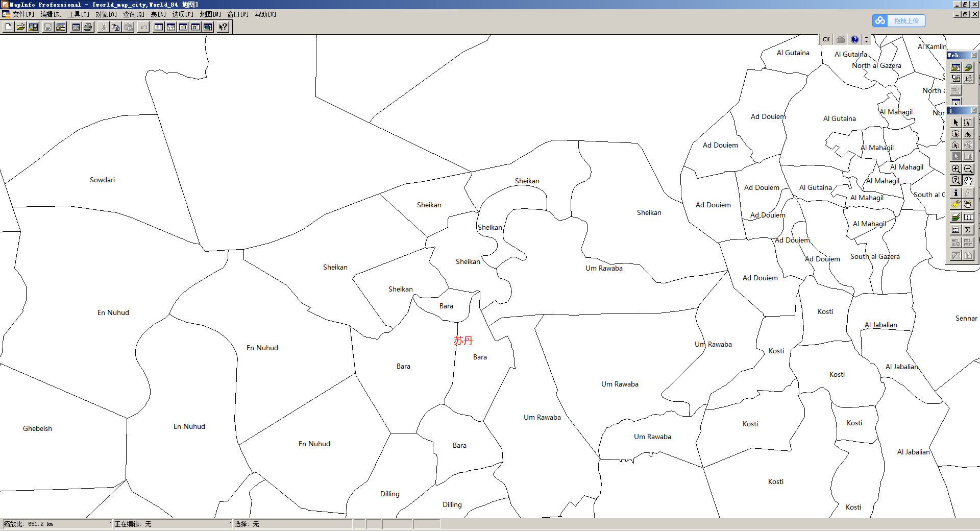
Task: Choose the Marquee Select tool
Action: pyautogui.click(x=968, y=123)
